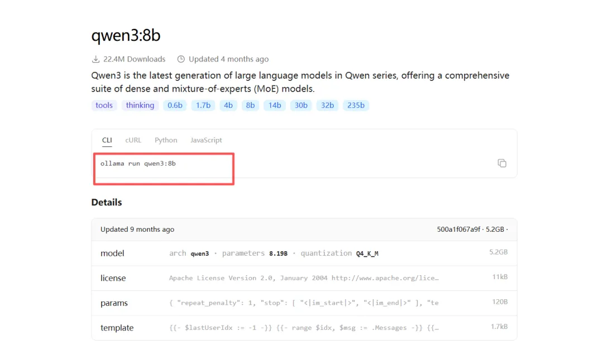603x364 pixels.
Task: Click the download count icon
Action: click(x=95, y=59)
